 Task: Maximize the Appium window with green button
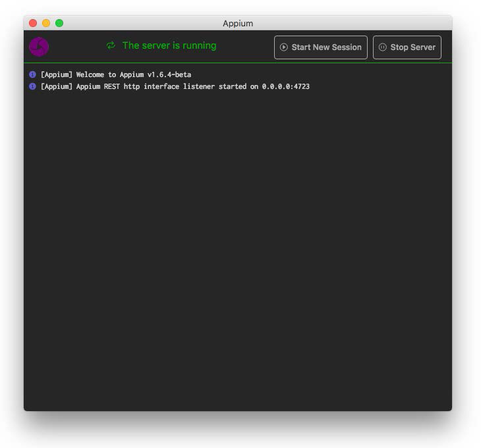click(59, 23)
